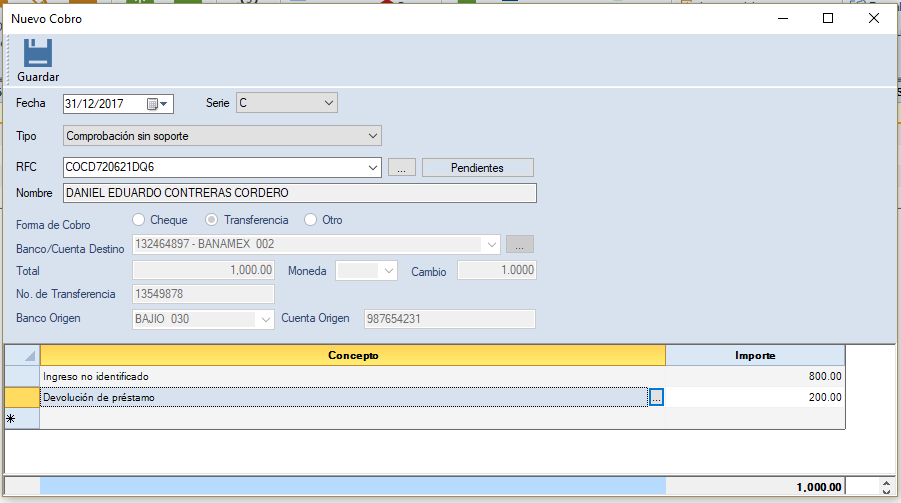Click the Importe column header

[754, 355]
